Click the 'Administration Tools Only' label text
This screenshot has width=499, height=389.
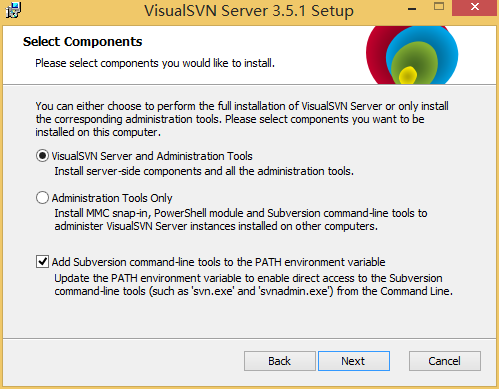tap(112, 198)
